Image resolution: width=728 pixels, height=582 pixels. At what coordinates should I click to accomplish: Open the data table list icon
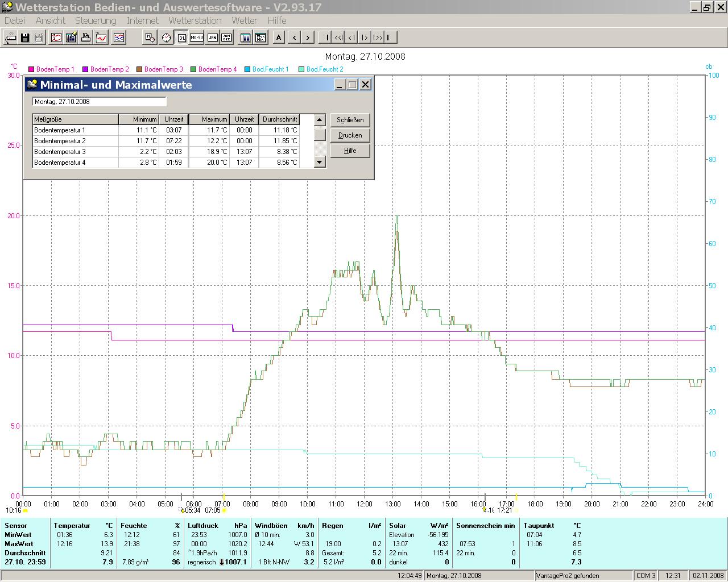[245, 38]
